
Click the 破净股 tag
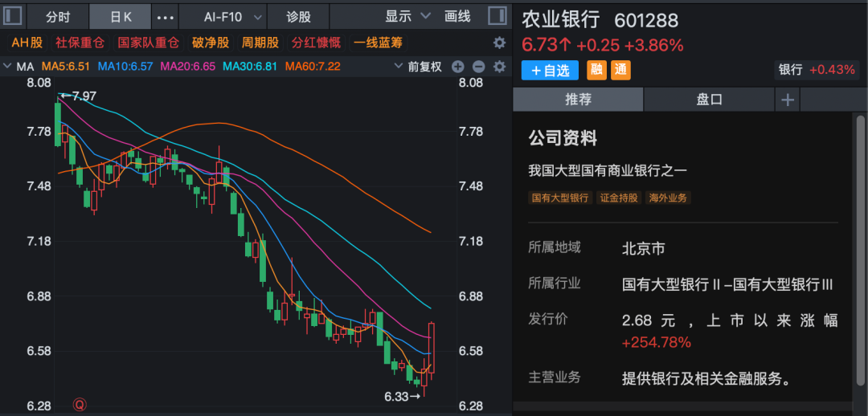coord(211,43)
